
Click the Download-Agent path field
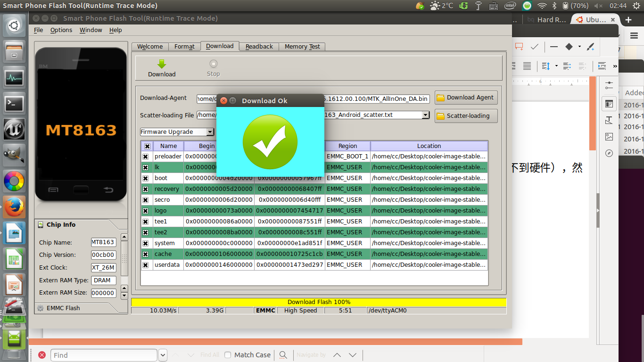pos(313,99)
